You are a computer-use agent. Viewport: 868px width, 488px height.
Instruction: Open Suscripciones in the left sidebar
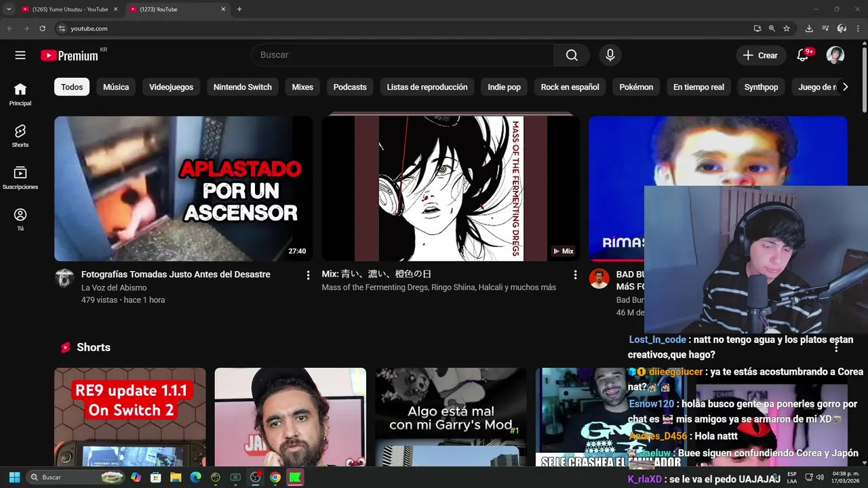click(20, 178)
